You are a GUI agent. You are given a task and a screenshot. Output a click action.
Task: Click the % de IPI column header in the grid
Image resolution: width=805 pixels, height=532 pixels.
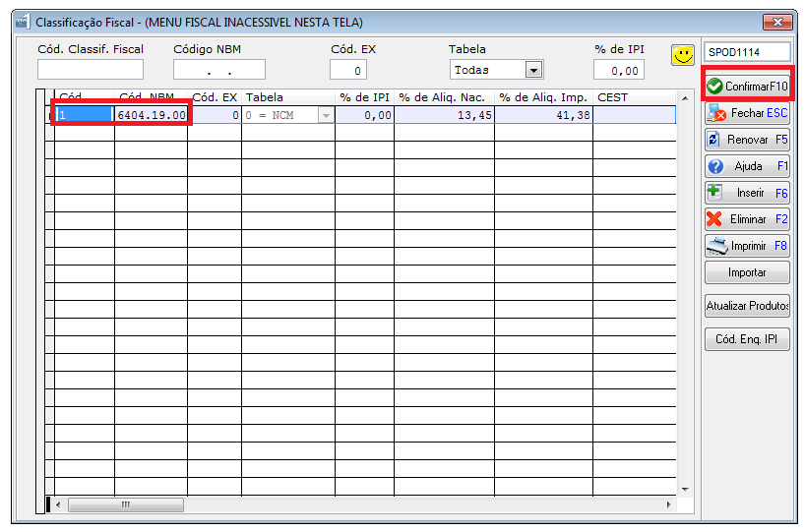pyautogui.click(x=364, y=97)
